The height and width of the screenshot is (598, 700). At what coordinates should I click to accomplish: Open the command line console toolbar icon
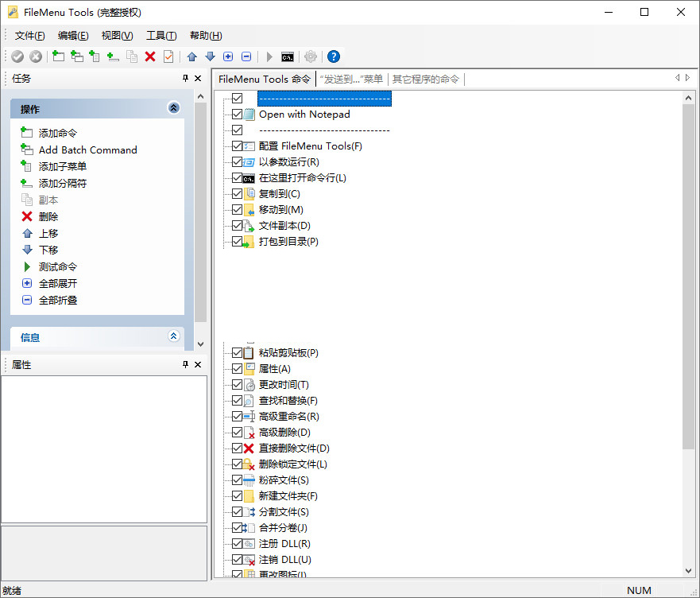[x=288, y=56]
